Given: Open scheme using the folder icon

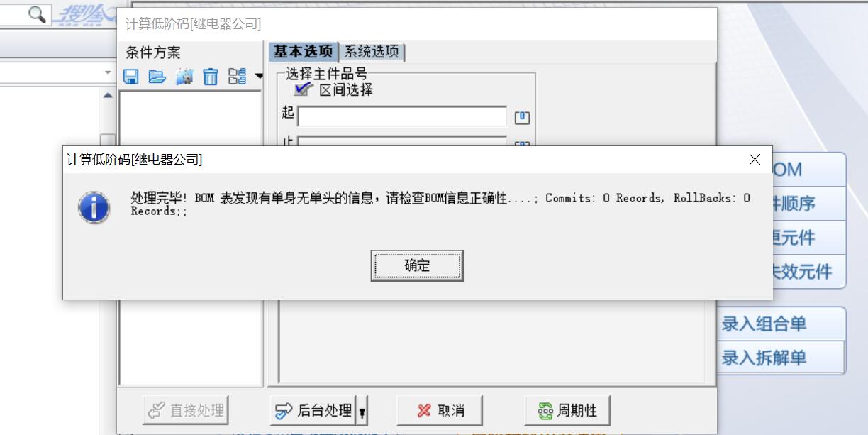Looking at the screenshot, I should coord(157,77).
